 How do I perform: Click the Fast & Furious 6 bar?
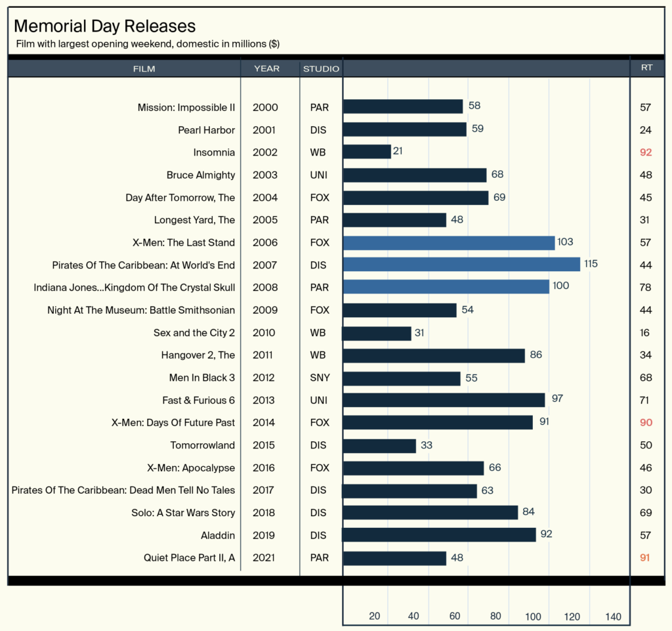444,400
